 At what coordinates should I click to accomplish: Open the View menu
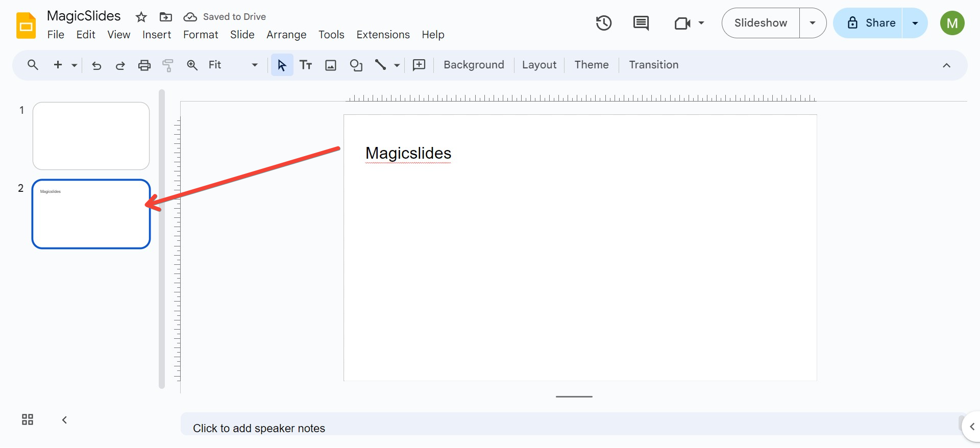click(118, 35)
